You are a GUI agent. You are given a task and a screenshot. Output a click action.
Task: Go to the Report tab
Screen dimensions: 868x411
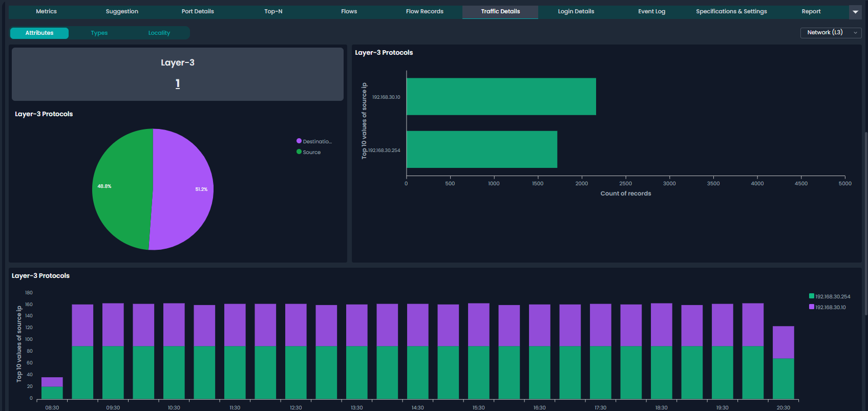coord(811,11)
